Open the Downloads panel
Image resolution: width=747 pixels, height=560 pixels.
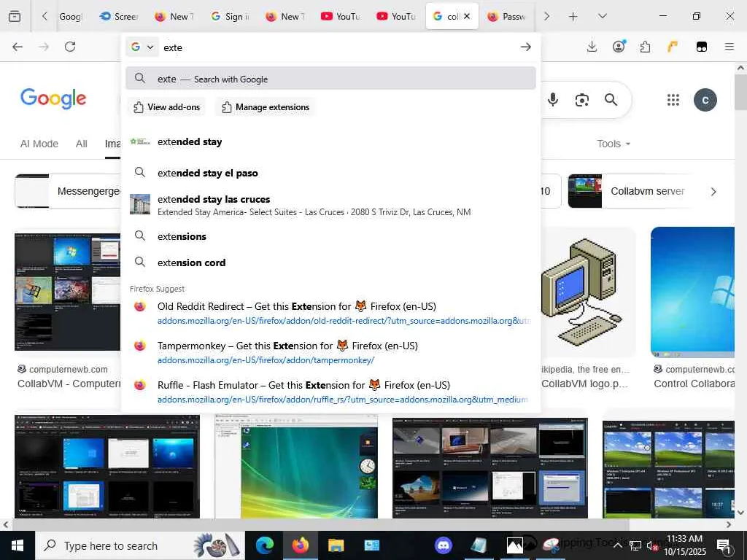592,47
